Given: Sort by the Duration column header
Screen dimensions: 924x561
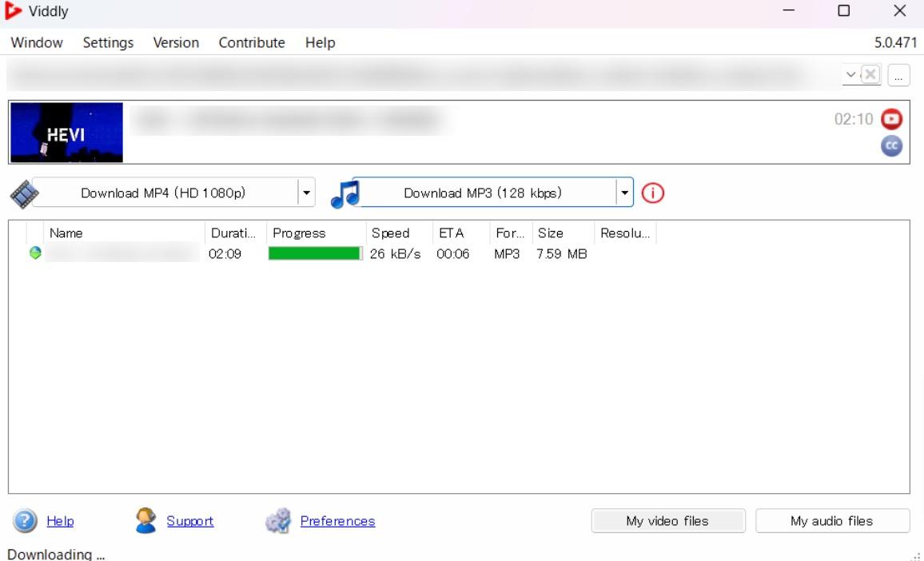Looking at the screenshot, I should point(235,233).
